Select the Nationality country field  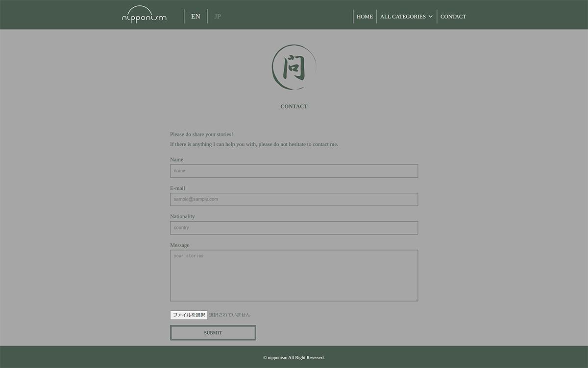294,228
